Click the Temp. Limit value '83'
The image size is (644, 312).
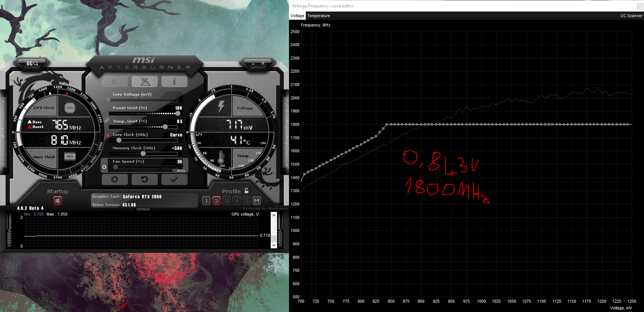coord(180,121)
